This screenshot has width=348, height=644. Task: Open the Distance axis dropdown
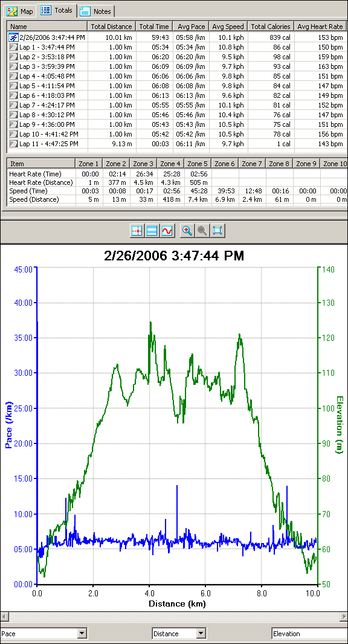click(201, 634)
